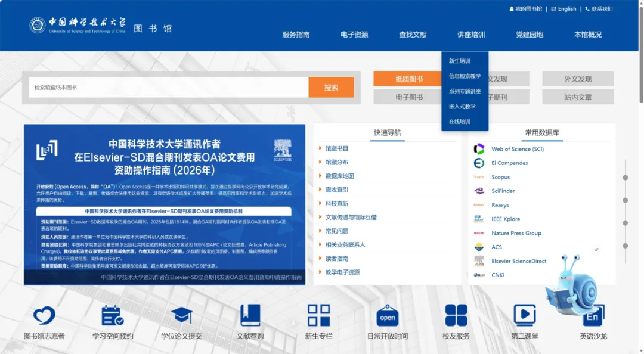The height and width of the screenshot is (354, 644).
Task: Open 本馆概况 navigation menu
Action: (x=588, y=35)
